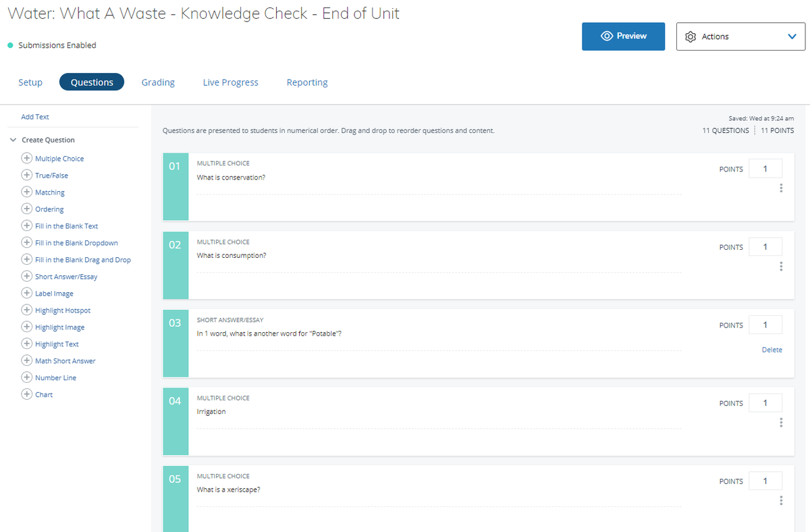This screenshot has width=810, height=532.
Task: Go to the Grading tab
Action: pyautogui.click(x=158, y=82)
